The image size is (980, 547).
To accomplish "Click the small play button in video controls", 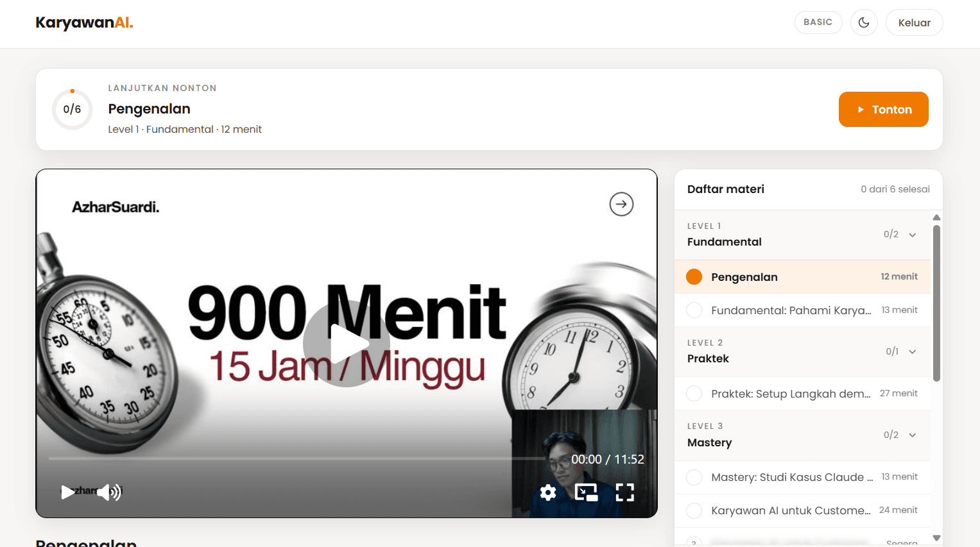I will [67, 492].
